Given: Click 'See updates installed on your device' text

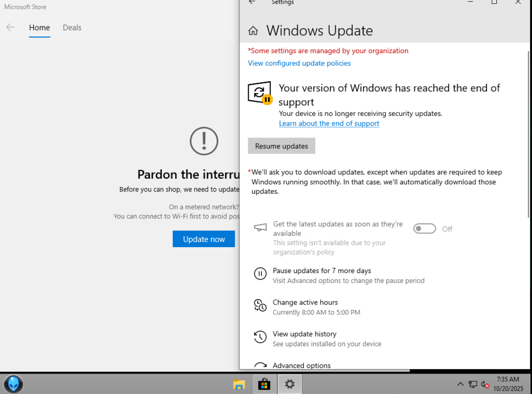Looking at the screenshot, I should pos(327,344).
